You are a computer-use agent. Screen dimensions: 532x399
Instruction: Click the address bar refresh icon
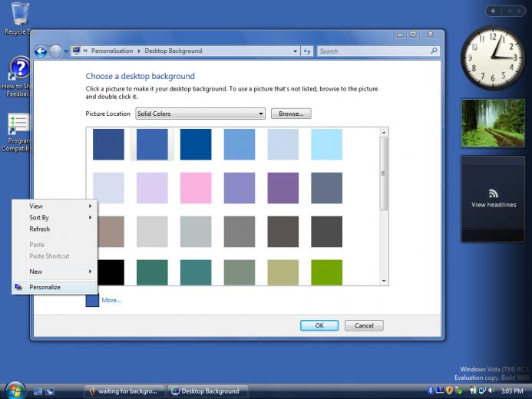point(307,51)
